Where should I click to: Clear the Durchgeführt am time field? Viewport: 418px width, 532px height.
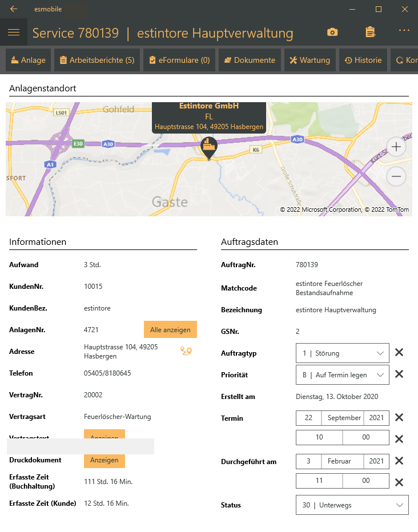[399, 482]
